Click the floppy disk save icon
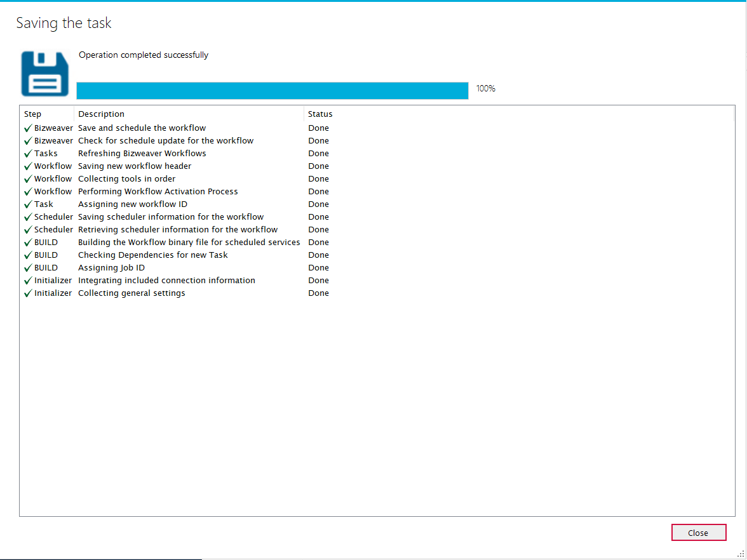 click(x=44, y=74)
